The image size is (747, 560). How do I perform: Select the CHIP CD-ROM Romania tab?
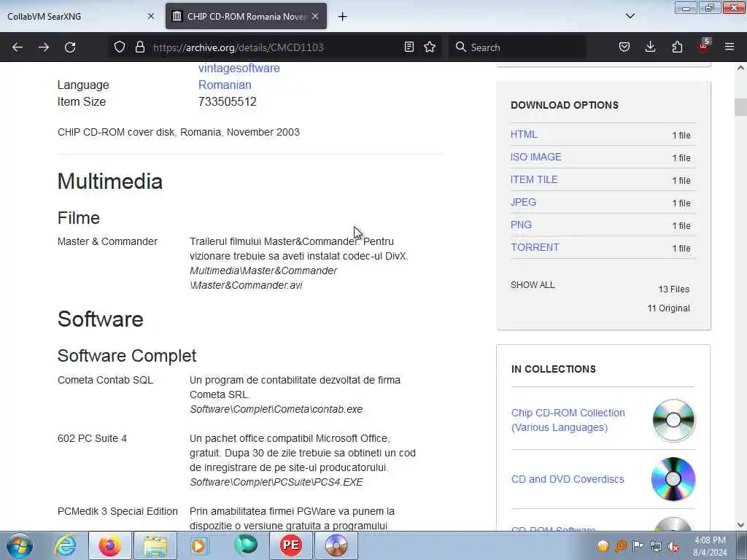tap(246, 16)
